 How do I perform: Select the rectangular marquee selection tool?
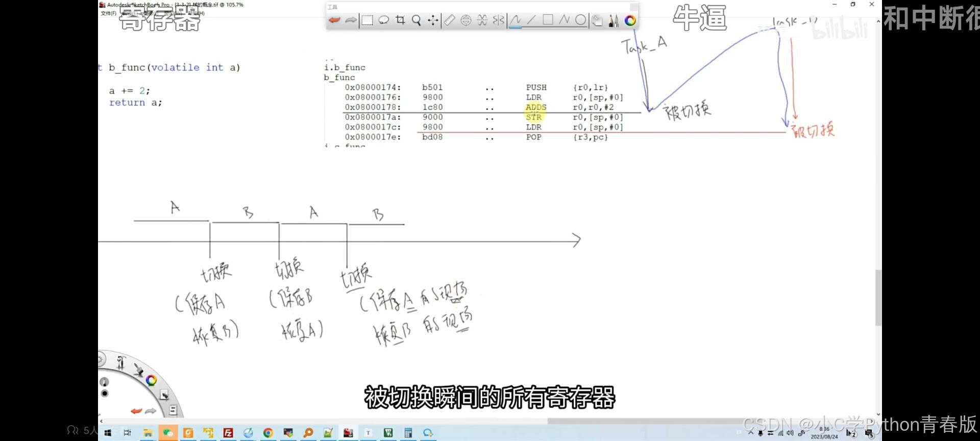coord(367,20)
